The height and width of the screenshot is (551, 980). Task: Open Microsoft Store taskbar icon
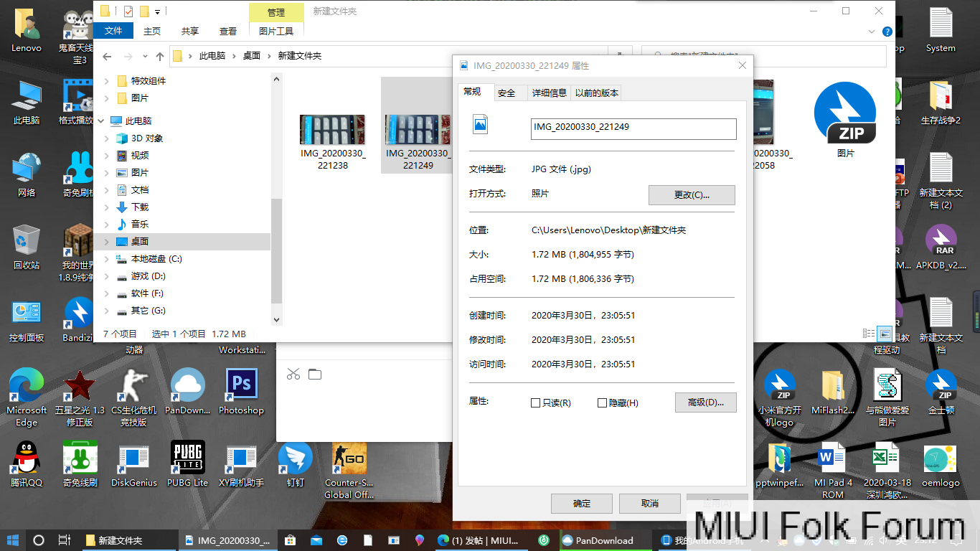291,540
